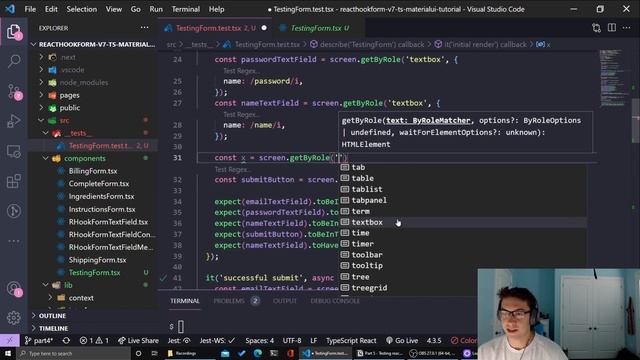The height and width of the screenshot is (360, 640).
Task: Open ShippingForm.tsx in explorer
Action: tap(92, 260)
